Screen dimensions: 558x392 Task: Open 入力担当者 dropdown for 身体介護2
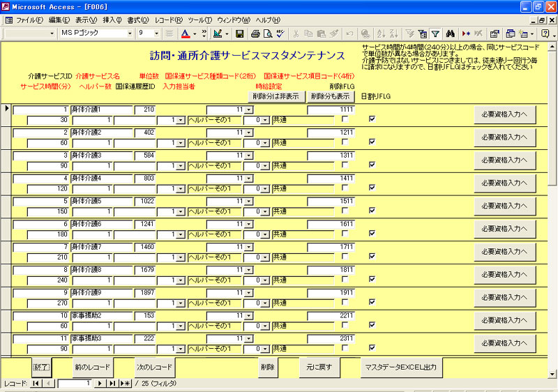click(x=181, y=143)
